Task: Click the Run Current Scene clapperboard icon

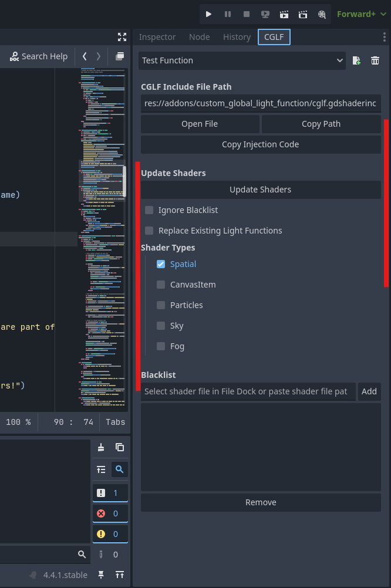Action: coord(284,14)
